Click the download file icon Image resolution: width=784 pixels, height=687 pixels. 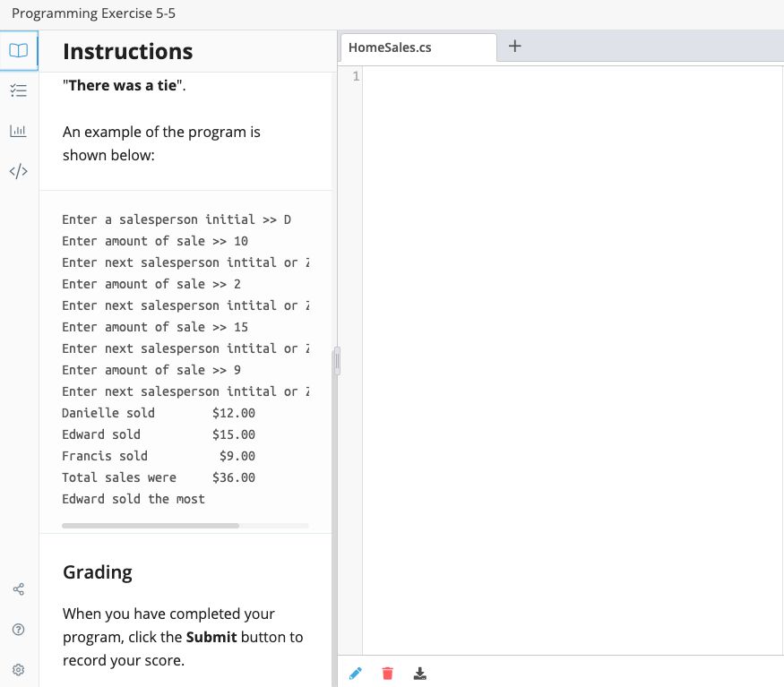(420, 674)
